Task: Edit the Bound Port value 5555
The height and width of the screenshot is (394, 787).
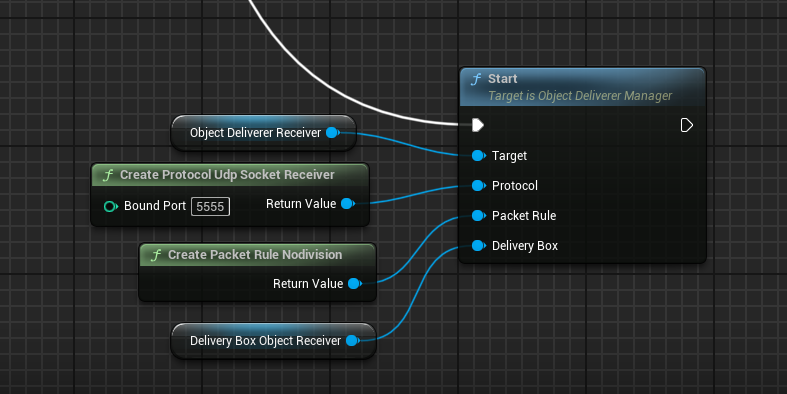Action: 210,206
